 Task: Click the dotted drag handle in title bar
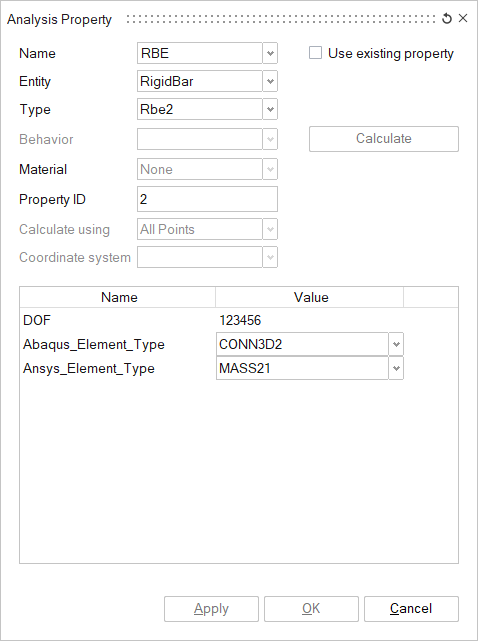(281, 19)
